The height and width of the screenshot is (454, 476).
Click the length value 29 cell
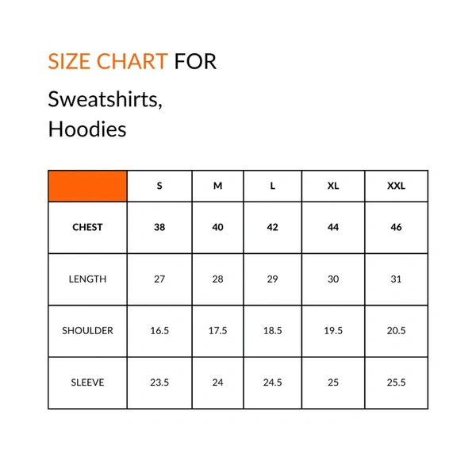pyautogui.click(x=272, y=279)
